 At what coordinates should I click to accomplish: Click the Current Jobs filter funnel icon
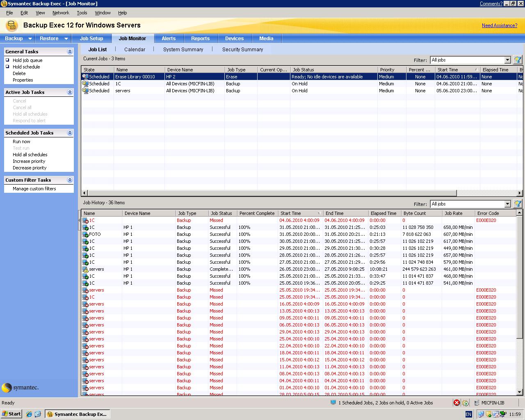coord(518,60)
